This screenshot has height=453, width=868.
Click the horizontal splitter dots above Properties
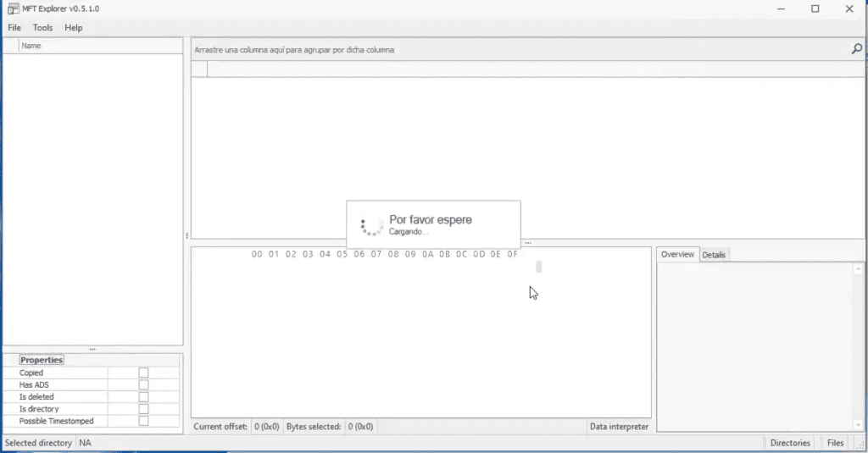[x=92, y=350]
